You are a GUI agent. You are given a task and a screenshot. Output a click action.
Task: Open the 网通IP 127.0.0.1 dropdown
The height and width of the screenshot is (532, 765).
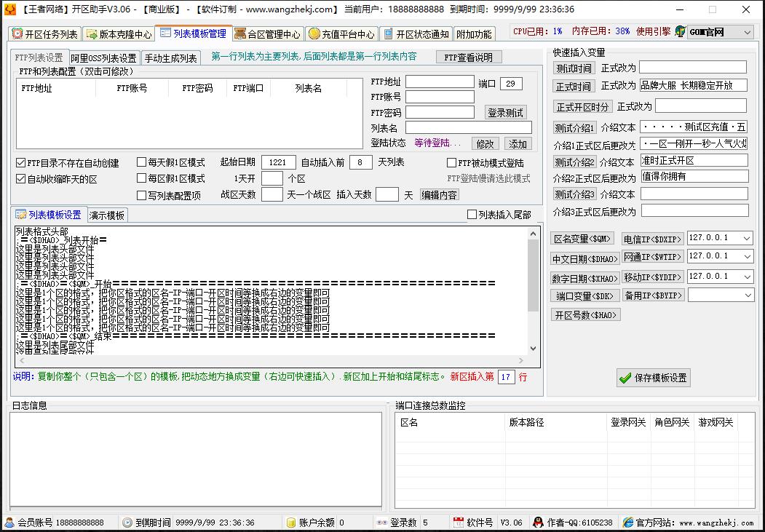point(747,256)
